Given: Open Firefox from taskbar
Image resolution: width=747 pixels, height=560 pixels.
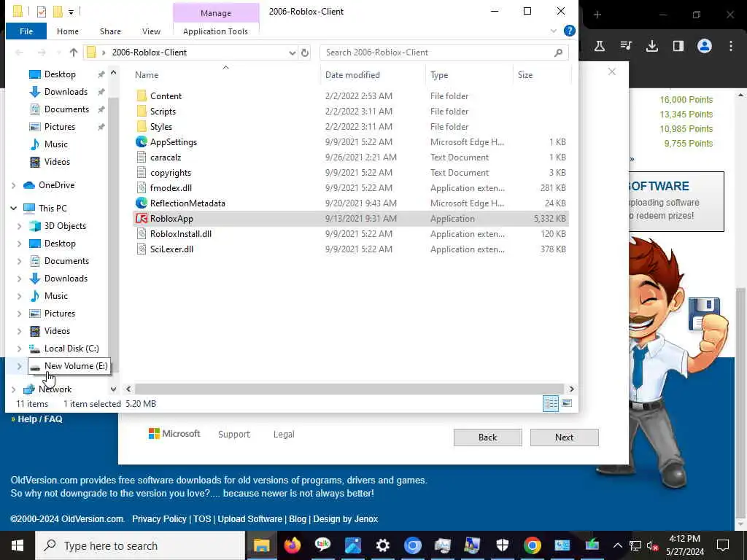Looking at the screenshot, I should coord(293,545).
